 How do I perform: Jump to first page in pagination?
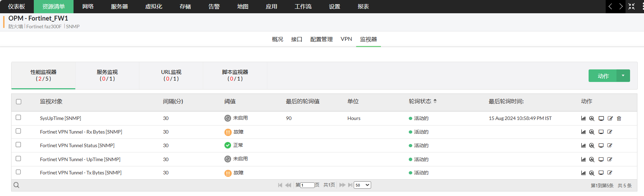(x=280, y=185)
